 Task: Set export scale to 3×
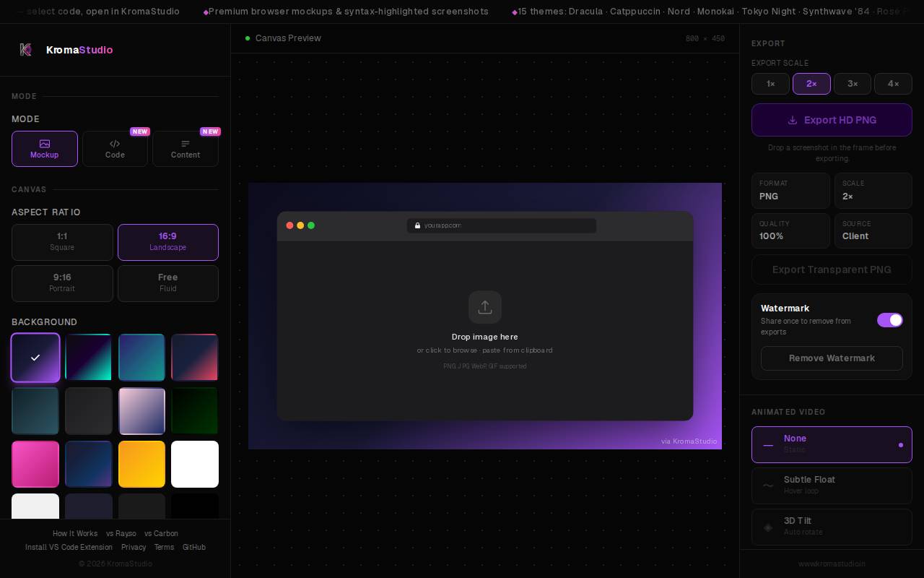[853, 84]
